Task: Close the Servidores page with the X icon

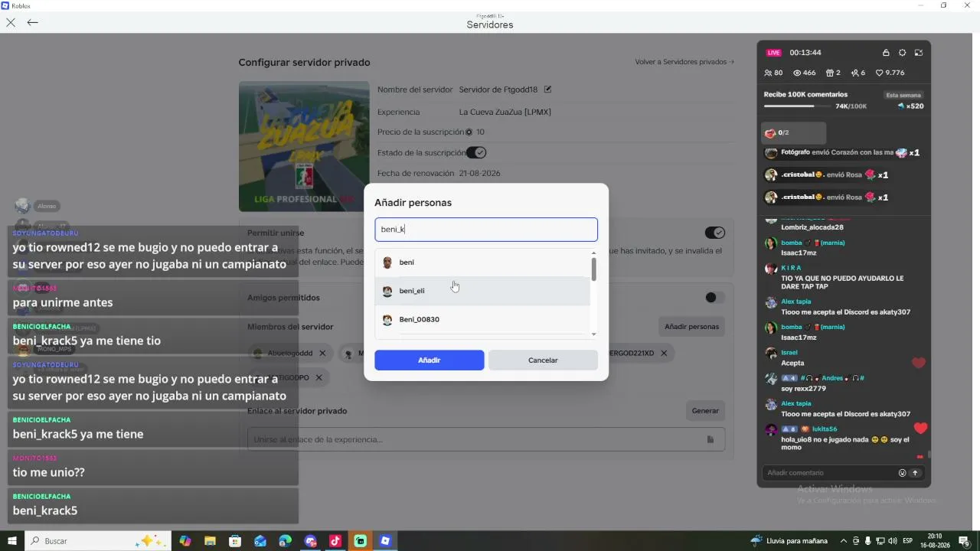Action: (x=11, y=23)
